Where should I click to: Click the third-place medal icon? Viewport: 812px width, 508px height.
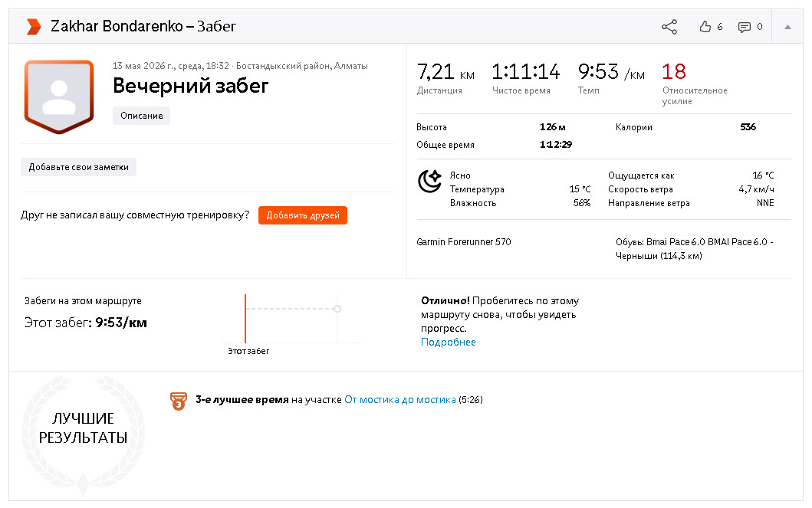click(179, 401)
